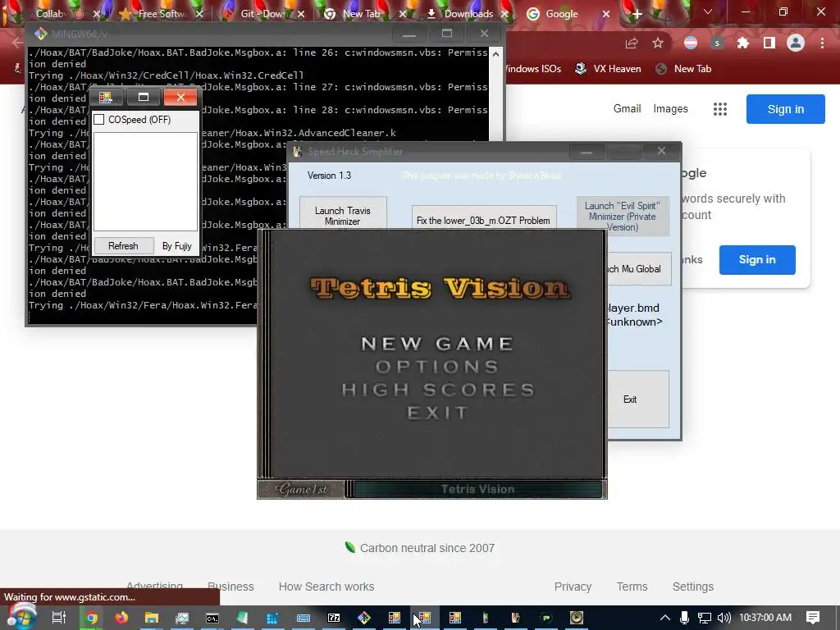Screen dimensions: 840x630
Task: Open the On-Screen Keyboard taskbar icon
Action: click(304, 619)
